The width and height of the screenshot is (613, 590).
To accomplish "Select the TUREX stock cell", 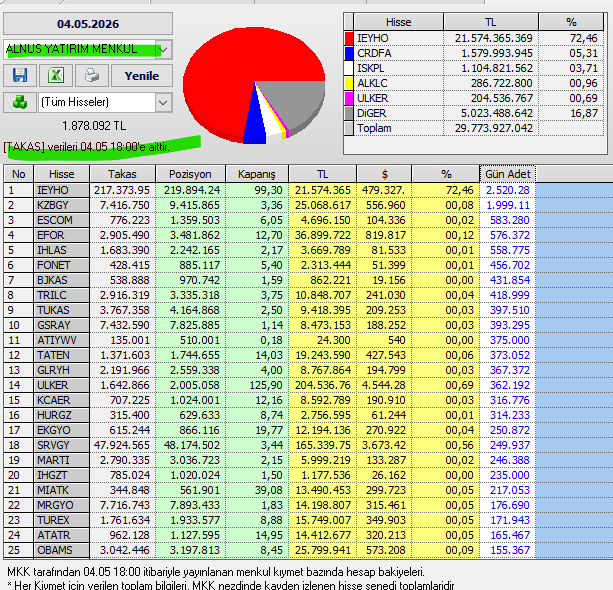I will (61, 520).
